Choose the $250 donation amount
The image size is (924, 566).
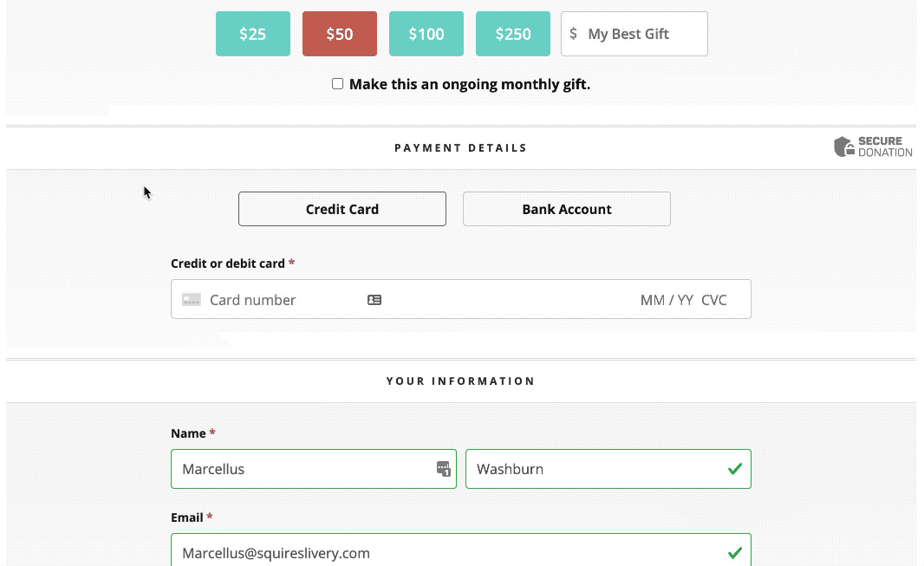(512, 34)
